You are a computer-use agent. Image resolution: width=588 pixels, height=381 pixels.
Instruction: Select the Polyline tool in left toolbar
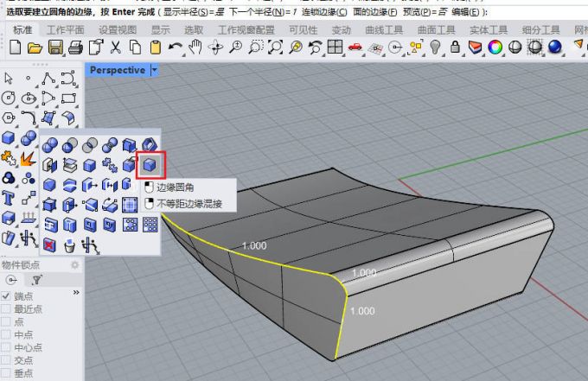coord(48,79)
